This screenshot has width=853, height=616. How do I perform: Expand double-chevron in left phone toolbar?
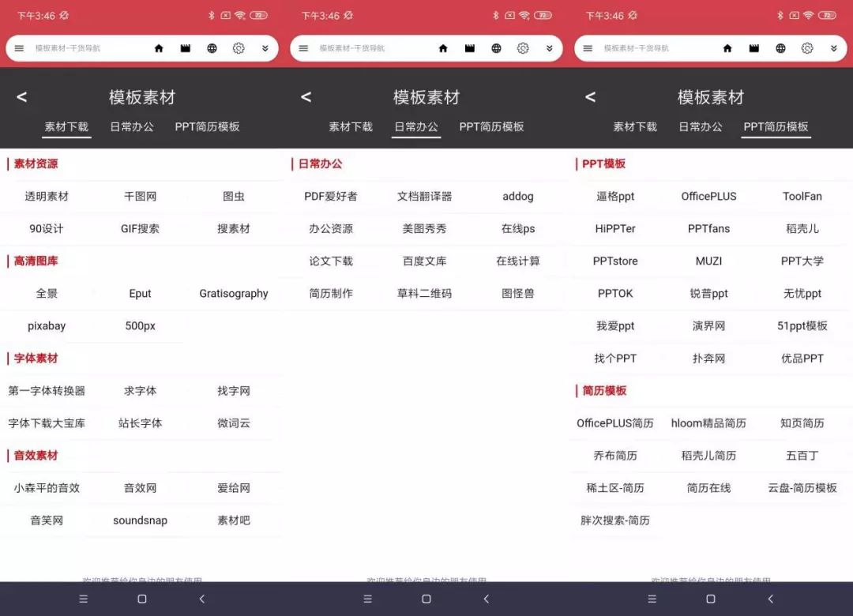tap(265, 48)
